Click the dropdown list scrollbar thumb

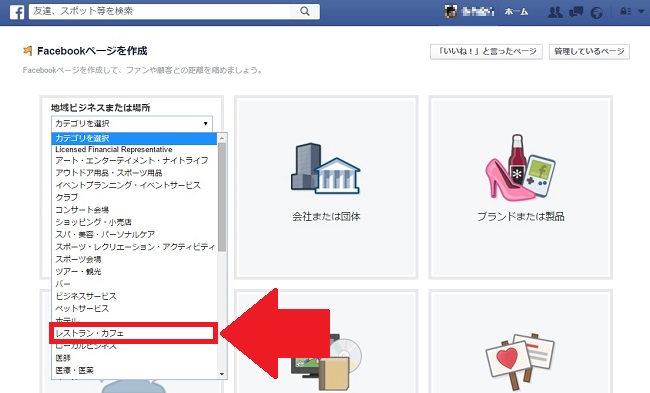pos(222,197)
